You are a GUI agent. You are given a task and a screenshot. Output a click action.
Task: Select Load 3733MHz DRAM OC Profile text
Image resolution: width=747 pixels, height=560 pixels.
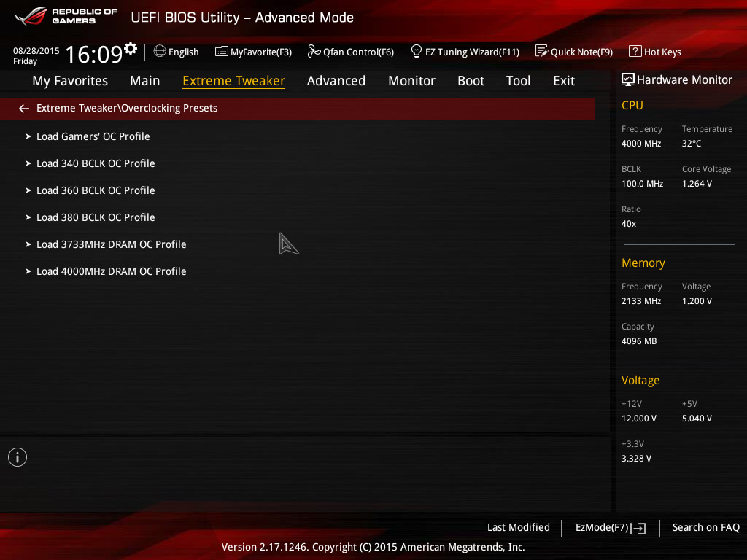point(112,244)
